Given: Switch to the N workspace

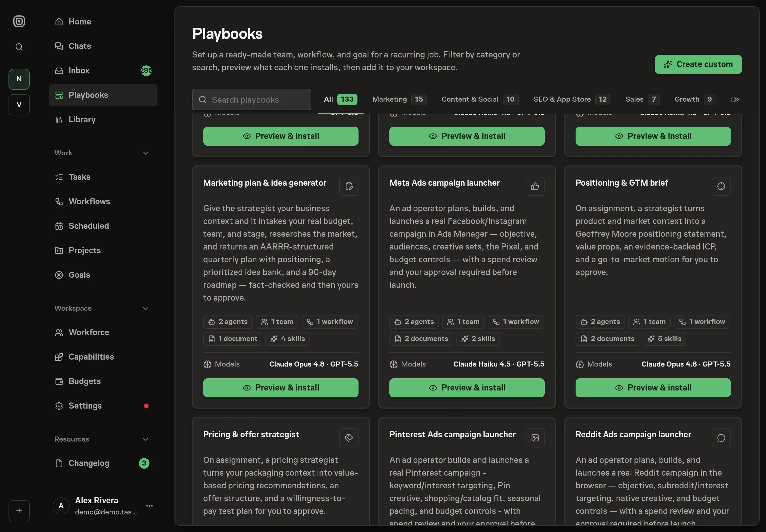Looking at the screenshot, I should point(19,79).
